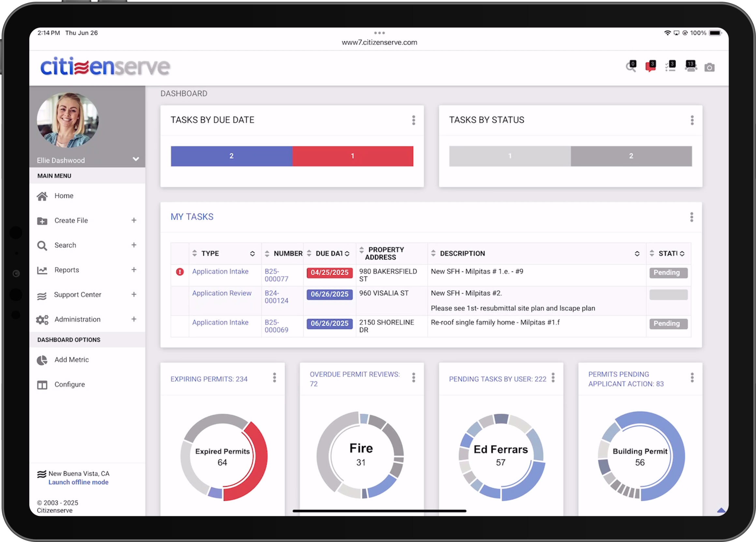
Task: Expand the Create File submenu
Action: pyautogui.click(x=134, y=220)
